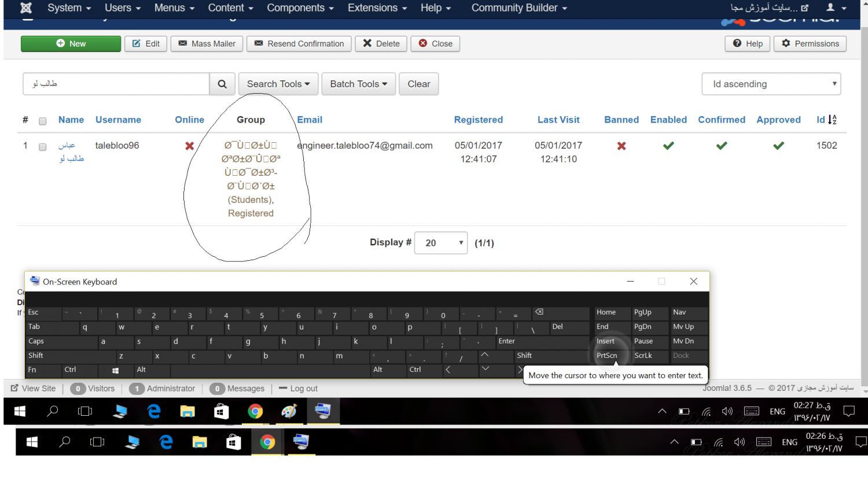Viewport: 868px width, 488px height.
Task: Open the Community Builder menu
Action: click(518, 8)
